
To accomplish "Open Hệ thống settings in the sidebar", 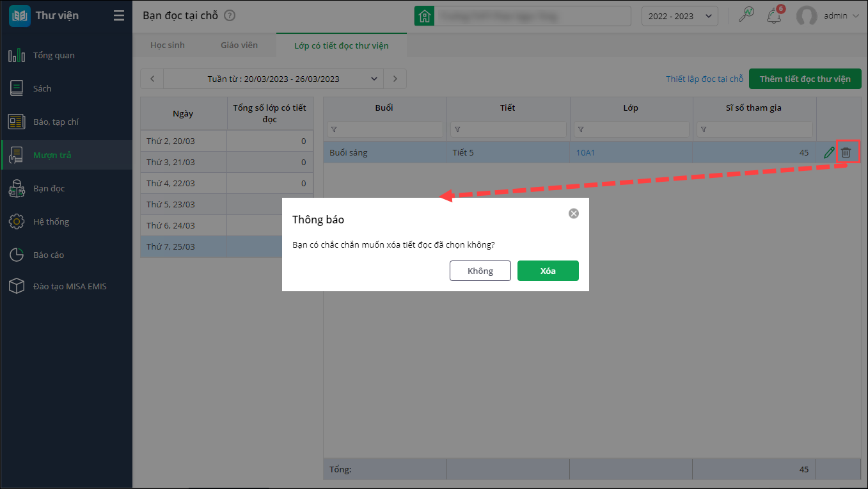I will (67, 221).
